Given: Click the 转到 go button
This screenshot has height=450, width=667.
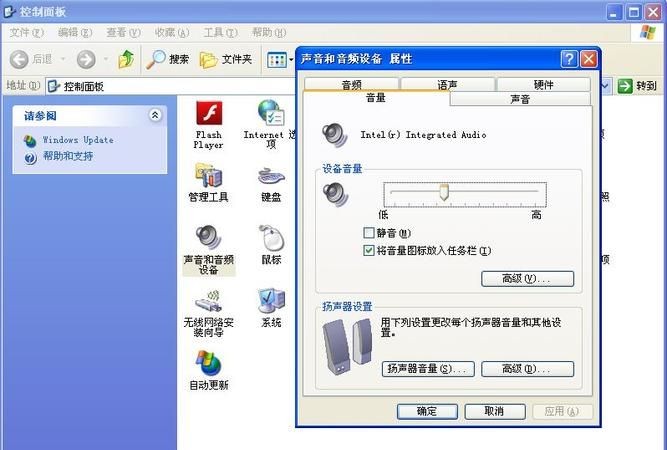Looking at the screenshot, I should [637, 86].
